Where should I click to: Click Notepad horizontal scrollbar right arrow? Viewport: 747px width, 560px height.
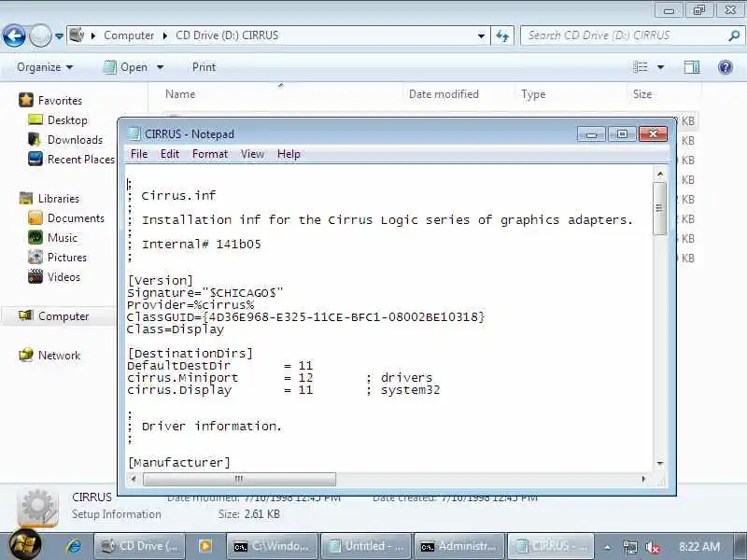pos(643,479)
